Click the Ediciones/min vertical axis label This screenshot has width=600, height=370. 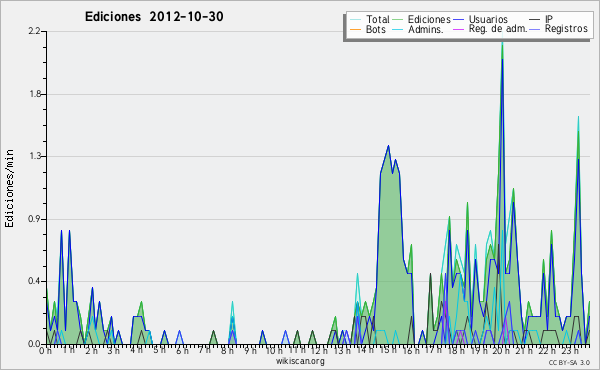[9, 188]
